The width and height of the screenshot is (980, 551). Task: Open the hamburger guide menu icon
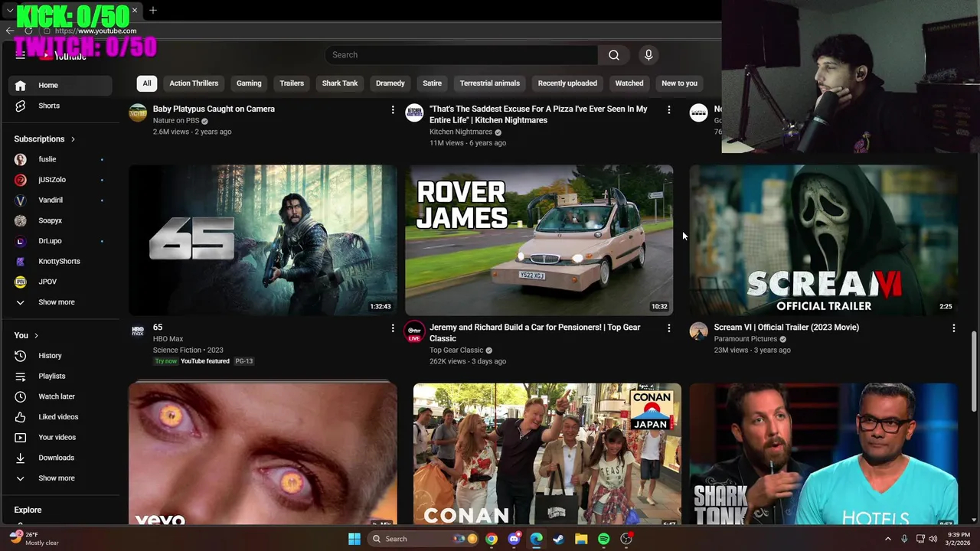tap(21, 55)
